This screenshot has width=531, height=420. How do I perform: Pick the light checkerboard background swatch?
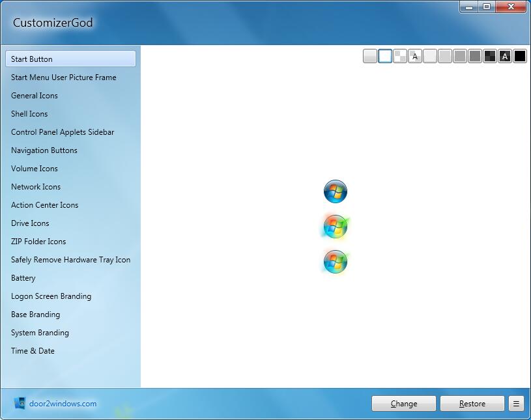click(400, 57)
